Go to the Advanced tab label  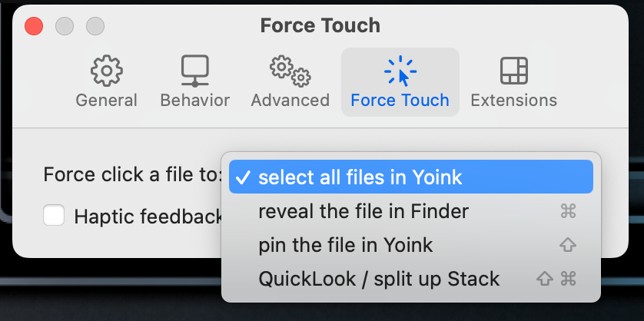(290, 101)
